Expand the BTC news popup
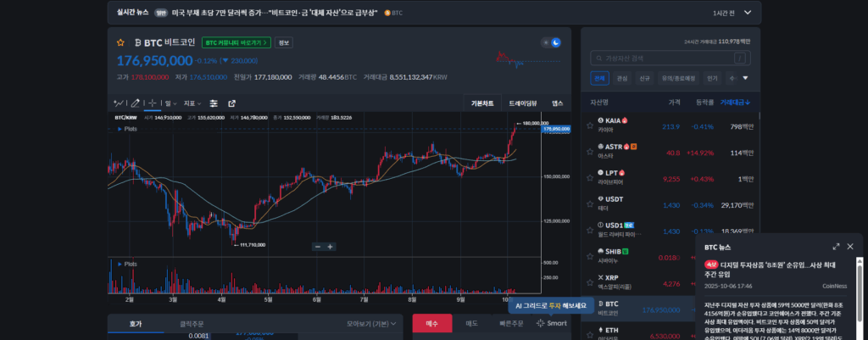 pyautogui.click(x=837, y=246)
